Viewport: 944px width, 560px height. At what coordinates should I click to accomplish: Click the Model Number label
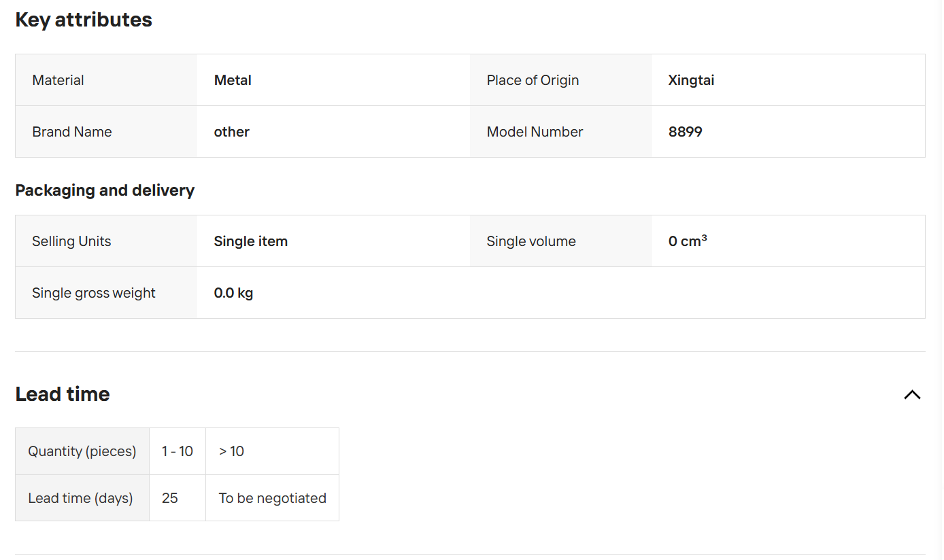pos(535,132)
